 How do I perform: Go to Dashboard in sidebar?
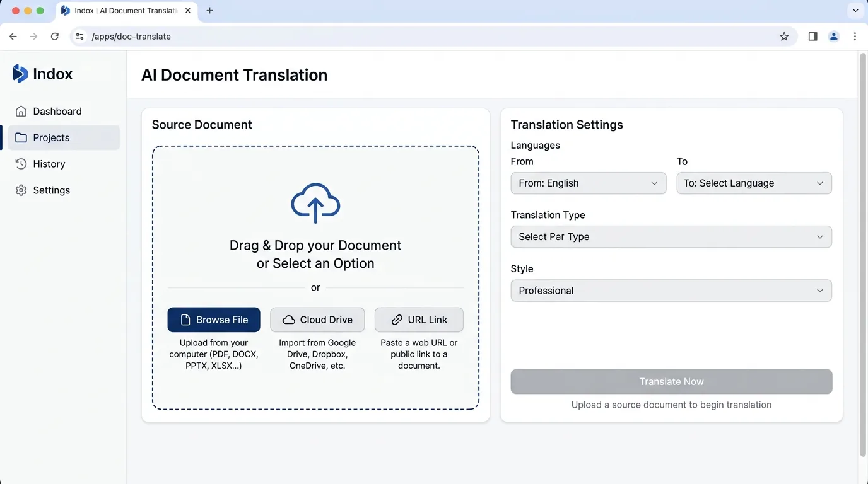tap(64, 112)
